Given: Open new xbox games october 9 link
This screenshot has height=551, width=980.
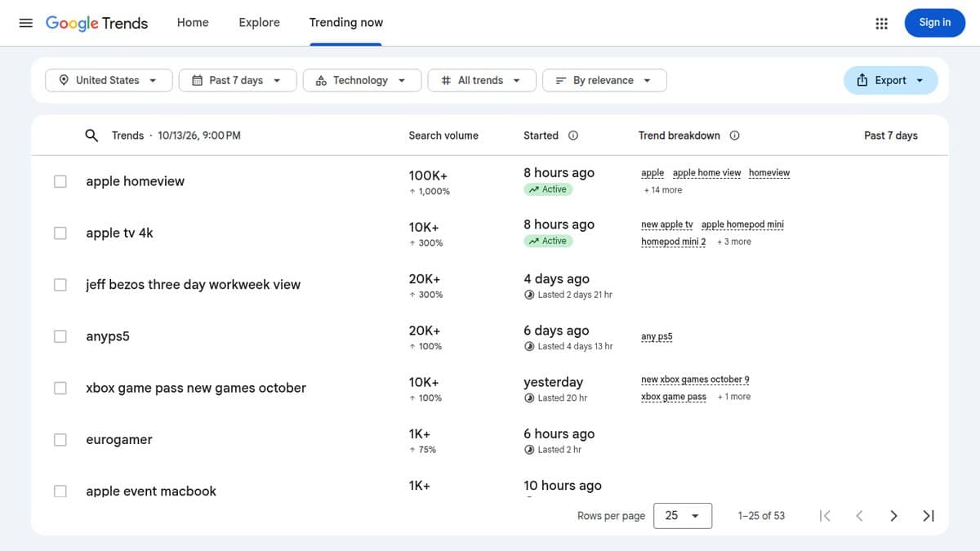Looking at the screenshot, I should click(695, 380).
